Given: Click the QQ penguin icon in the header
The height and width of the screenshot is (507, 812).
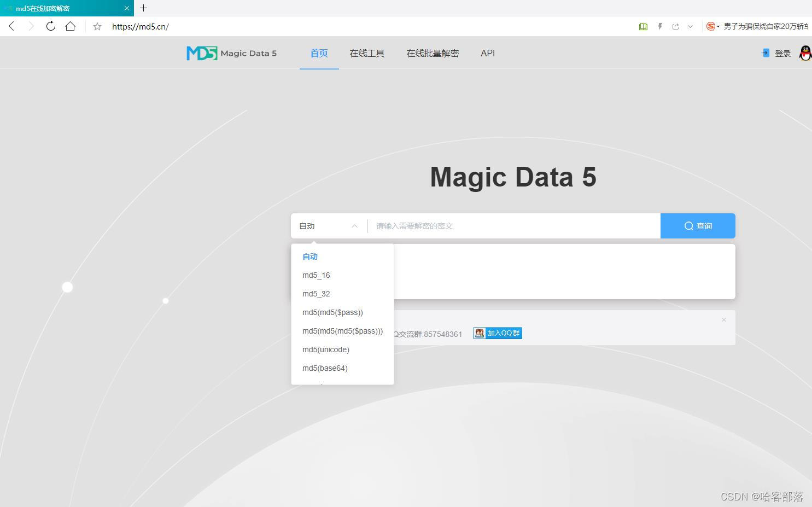Looking at the screenshot, I should (x=805, y=53).
